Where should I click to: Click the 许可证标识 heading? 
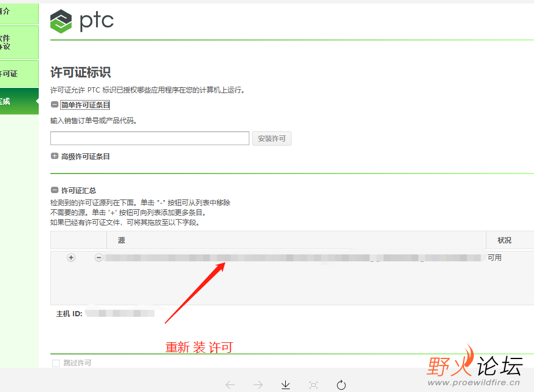(x=81, y=72)
